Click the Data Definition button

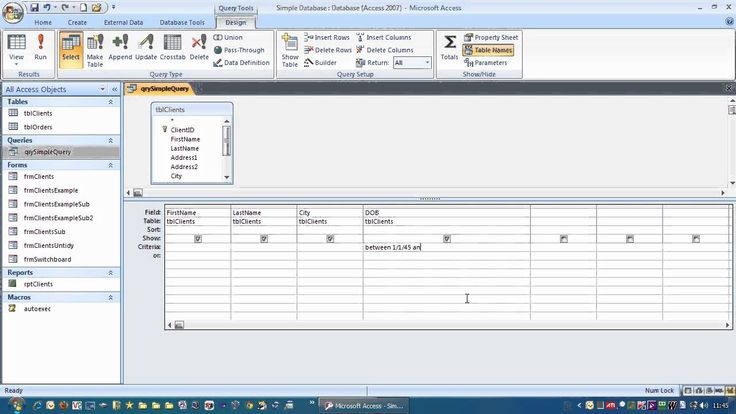coord(241,62)
